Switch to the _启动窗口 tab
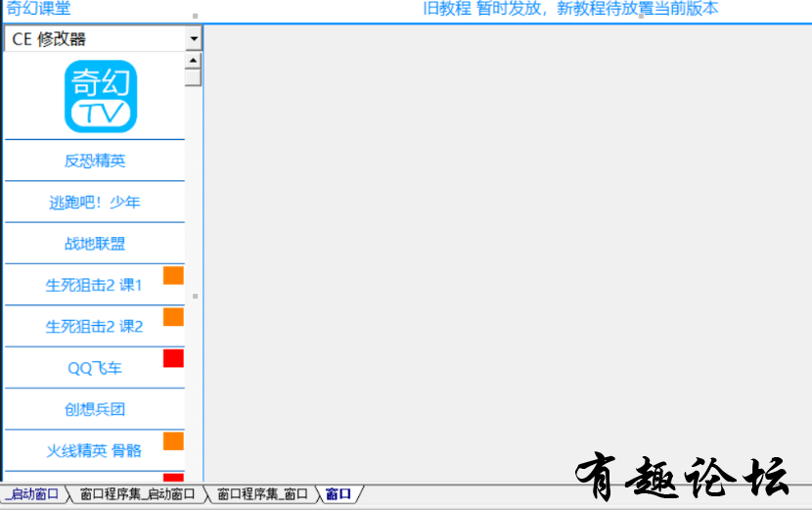Image resolution: width=812 pixels, height=510 pixels. (x=34, y=494)
